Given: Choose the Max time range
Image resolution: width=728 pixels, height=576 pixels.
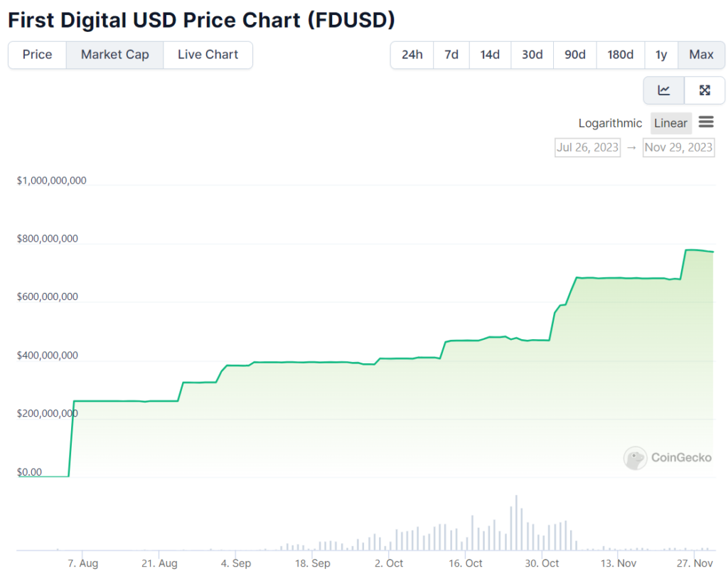Looking at the screenshot, I should click(701, 55).
